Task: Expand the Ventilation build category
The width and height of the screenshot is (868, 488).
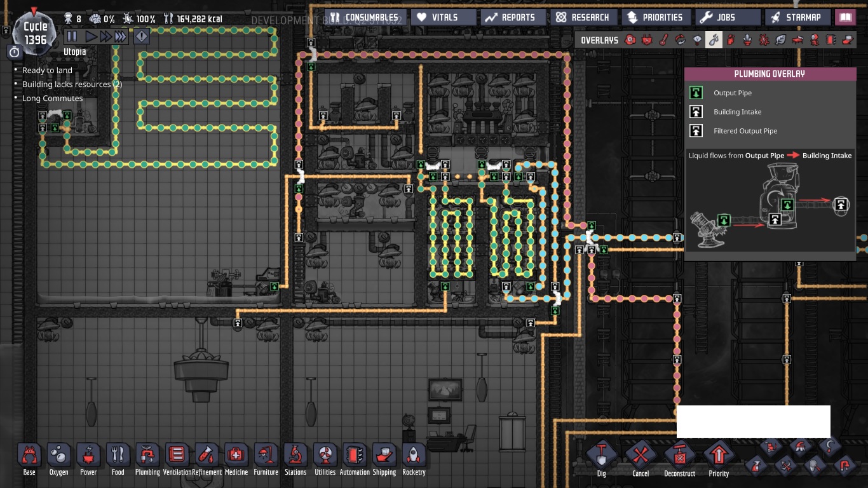Action: click(x=177, y=459)
